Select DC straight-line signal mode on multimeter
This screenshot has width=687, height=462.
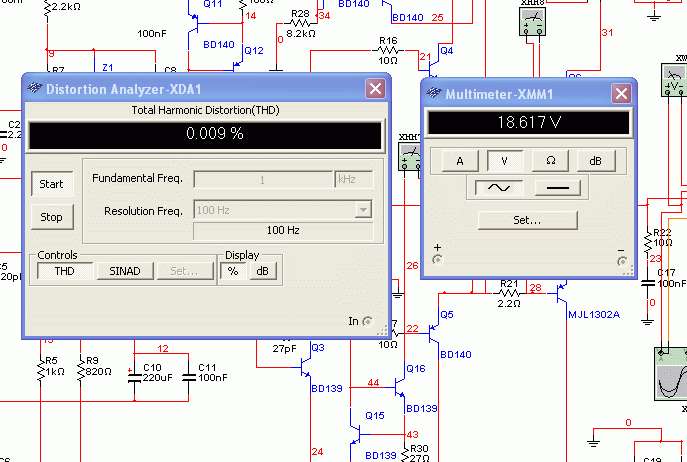click(558, 188)
